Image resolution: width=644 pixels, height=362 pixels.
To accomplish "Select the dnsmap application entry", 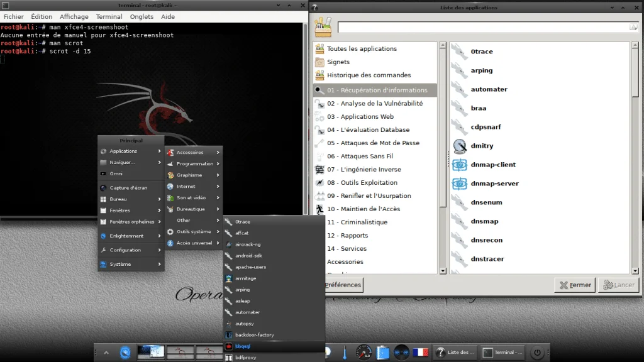I will (x=540, y=222).
